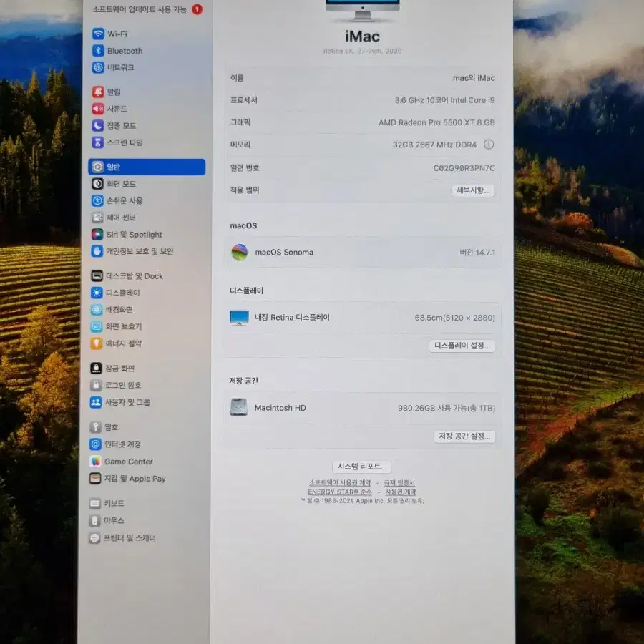
Task: Open 로그인 암호 icon
Action: tap(96, 385)
